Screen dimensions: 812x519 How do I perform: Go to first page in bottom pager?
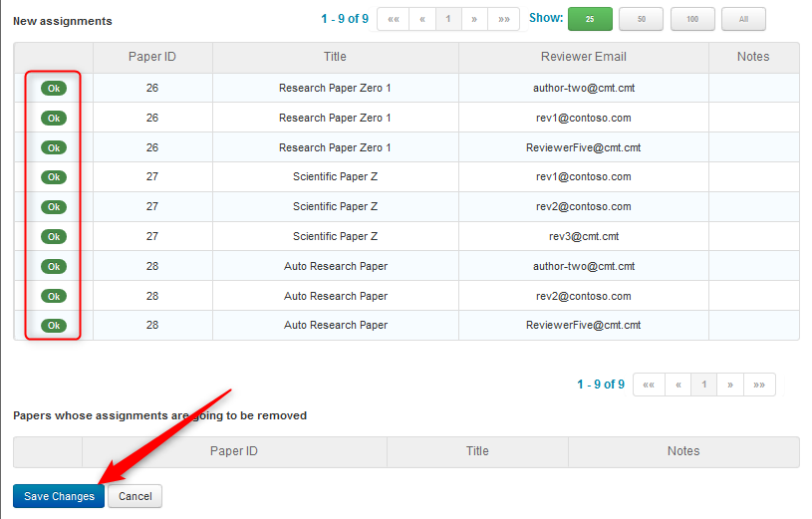click(x=649, y=385)
